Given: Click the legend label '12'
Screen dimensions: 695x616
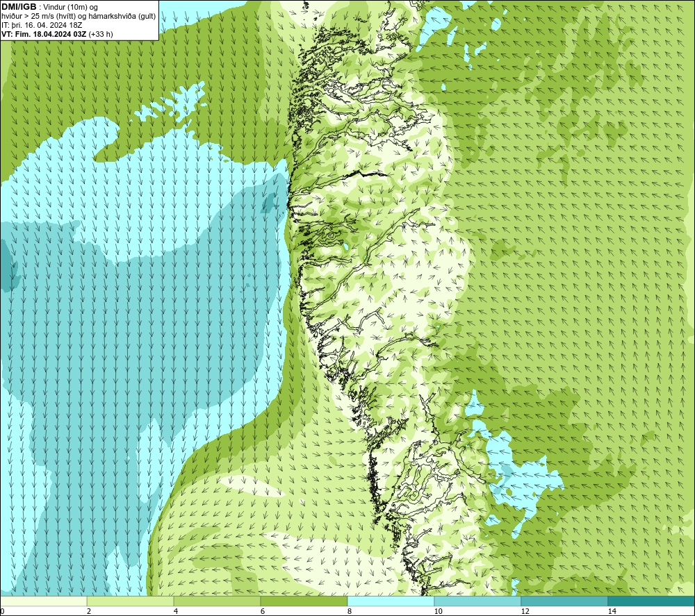Looking at the screenshot, I should [x=525, y=611].
